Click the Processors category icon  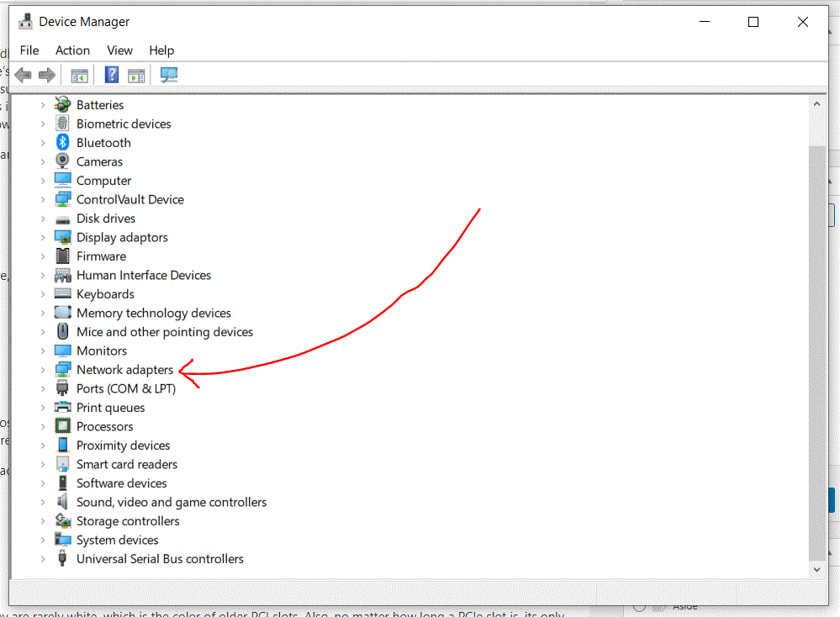(62, 426)
